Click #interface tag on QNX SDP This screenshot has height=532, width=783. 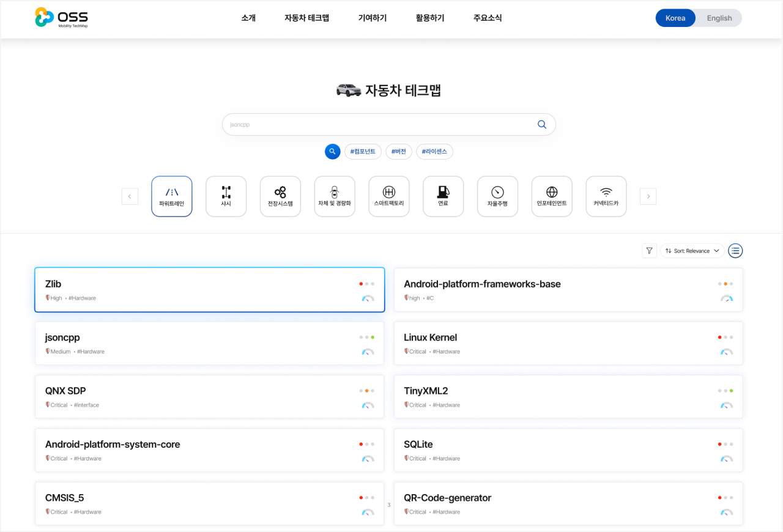(x=86, y=405)
